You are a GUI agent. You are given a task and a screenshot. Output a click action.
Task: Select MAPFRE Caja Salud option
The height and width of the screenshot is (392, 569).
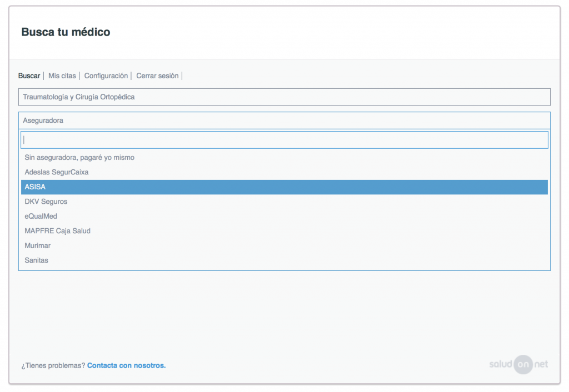pyautogui.click(x=284, y=231)
